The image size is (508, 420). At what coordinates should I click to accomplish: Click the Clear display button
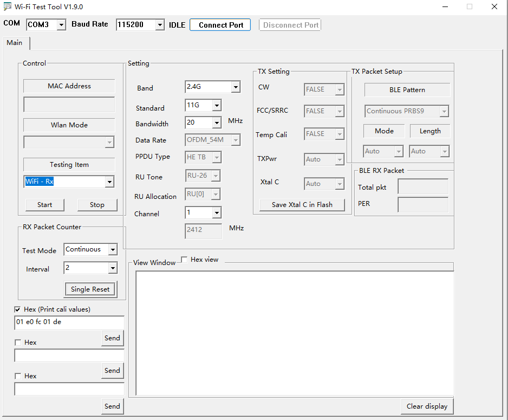(427, 406)
